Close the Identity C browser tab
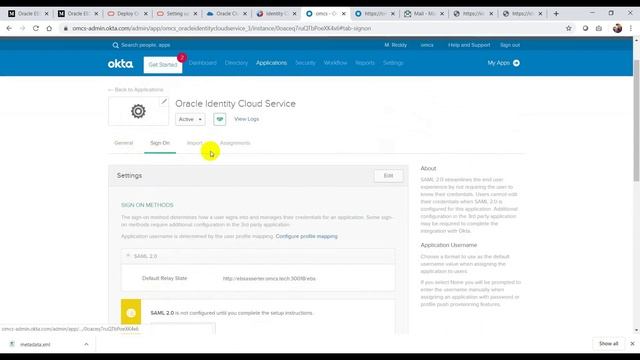Image resolution: width=640 pixels, height=360 pixels. click(x=295, y=13)
